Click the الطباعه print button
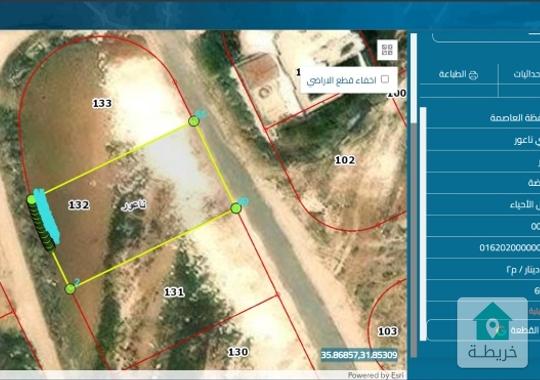The image size is (540, 380). (458, 74)
